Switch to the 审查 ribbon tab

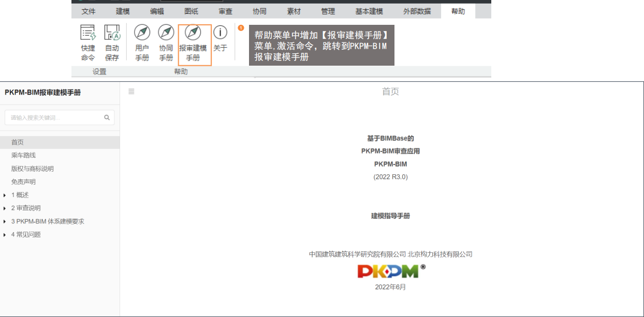coord(225,11)
